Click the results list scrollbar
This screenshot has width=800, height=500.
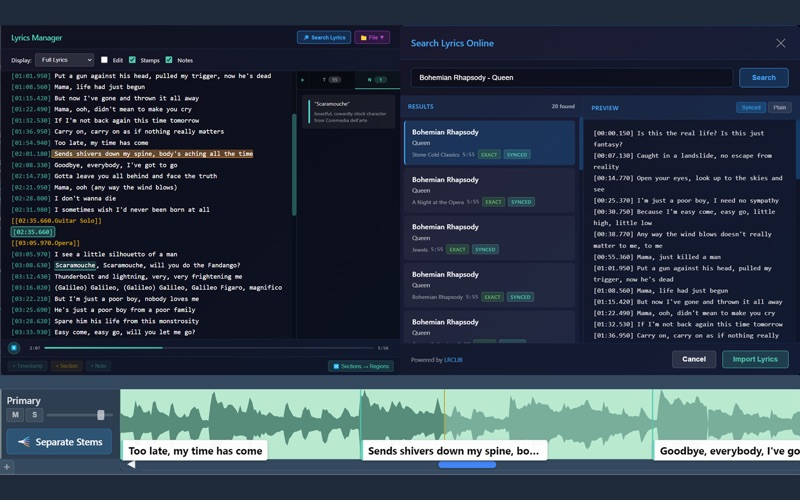tap(581, 144)
